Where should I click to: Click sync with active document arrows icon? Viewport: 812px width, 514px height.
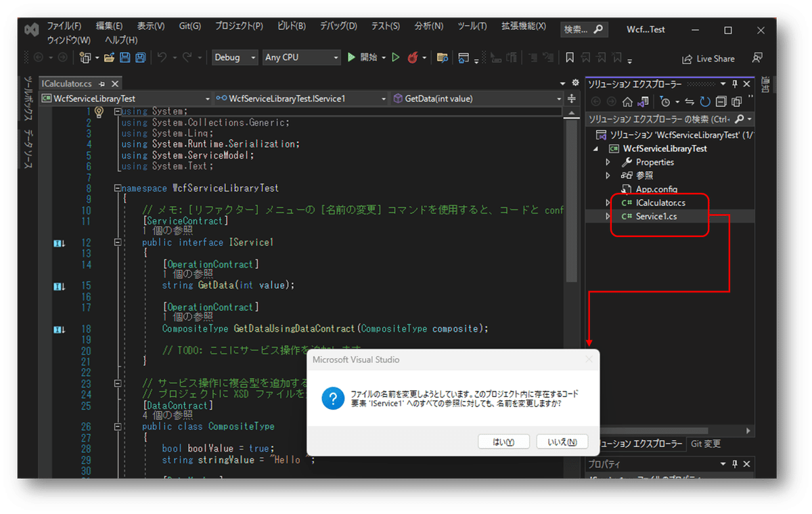point(690,102)
